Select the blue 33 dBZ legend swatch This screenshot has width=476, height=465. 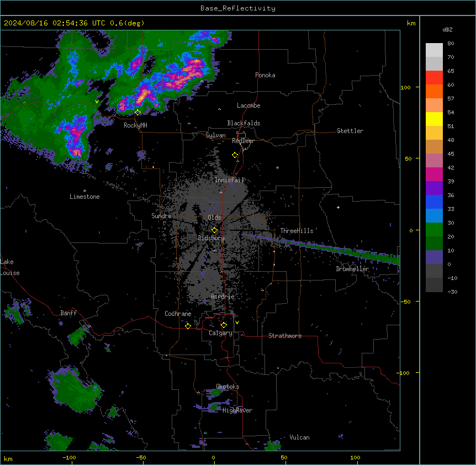coord(434,202)
